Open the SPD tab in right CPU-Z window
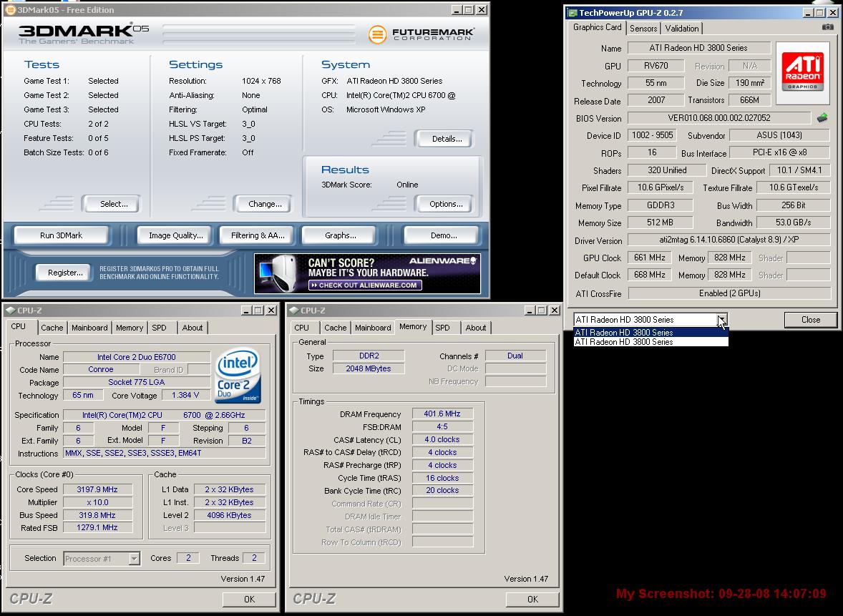Screen dimensions: 843x616 [x=442, y=328]
